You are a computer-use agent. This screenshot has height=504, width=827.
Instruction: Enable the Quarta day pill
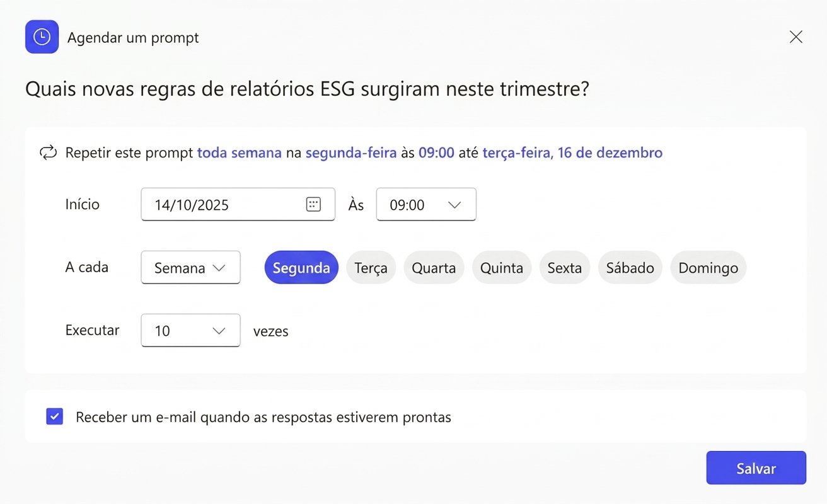(x=434, y=267)
